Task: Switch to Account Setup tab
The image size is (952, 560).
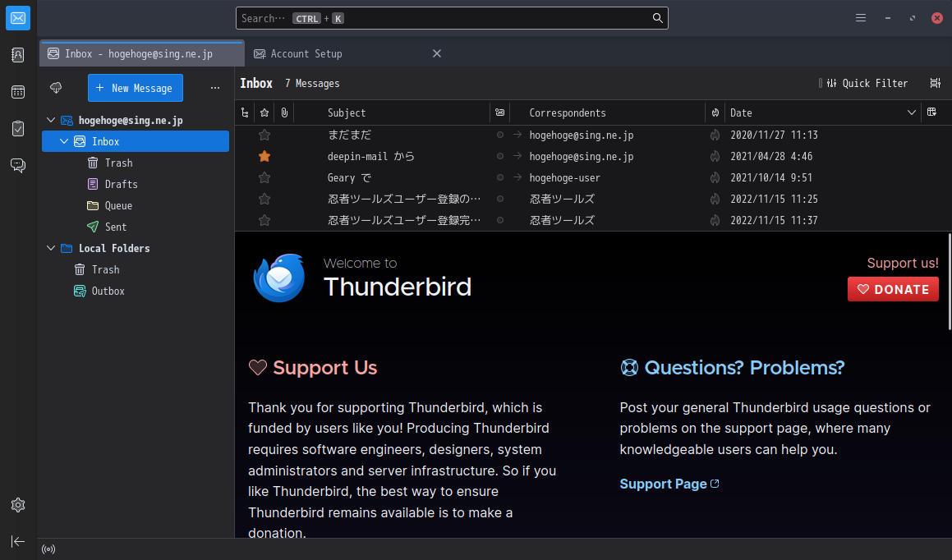Action: coord(347,53)
